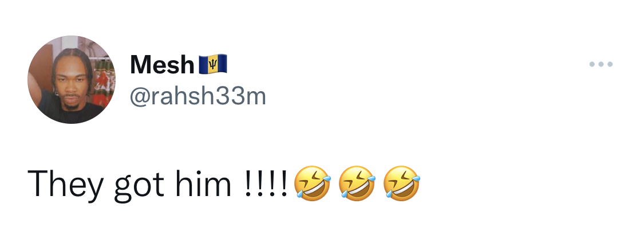Click the word "him" in the tweet
Viewport: 644px width, 227px height.
coord(203,183)
